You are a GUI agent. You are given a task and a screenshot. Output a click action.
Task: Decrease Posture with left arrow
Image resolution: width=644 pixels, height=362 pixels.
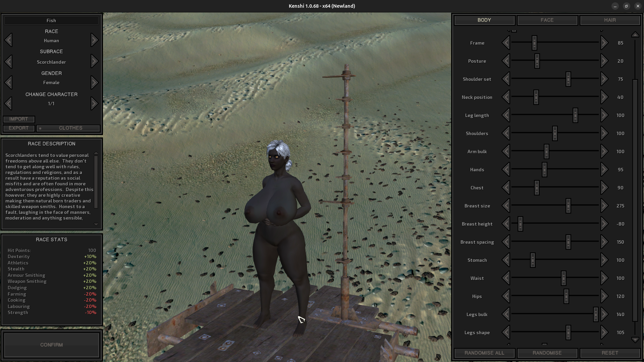point(506,61)
